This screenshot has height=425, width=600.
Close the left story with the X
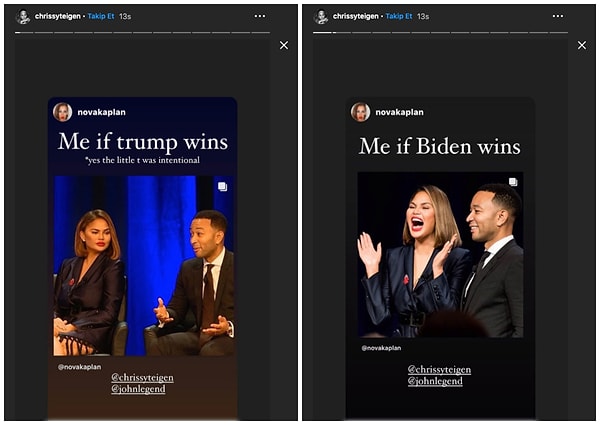tap(284, 45)
